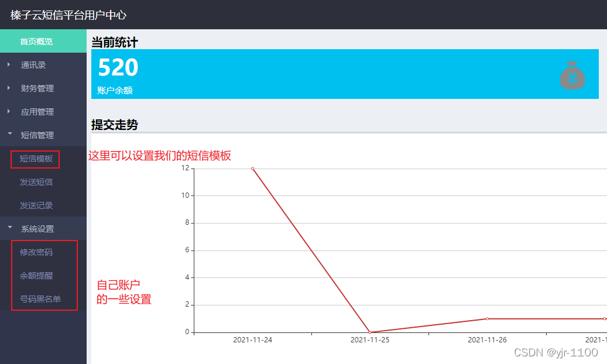Click the 2021-11-26 axis label
This screenshot has width=607, height=364.
(x=488, y=339)
